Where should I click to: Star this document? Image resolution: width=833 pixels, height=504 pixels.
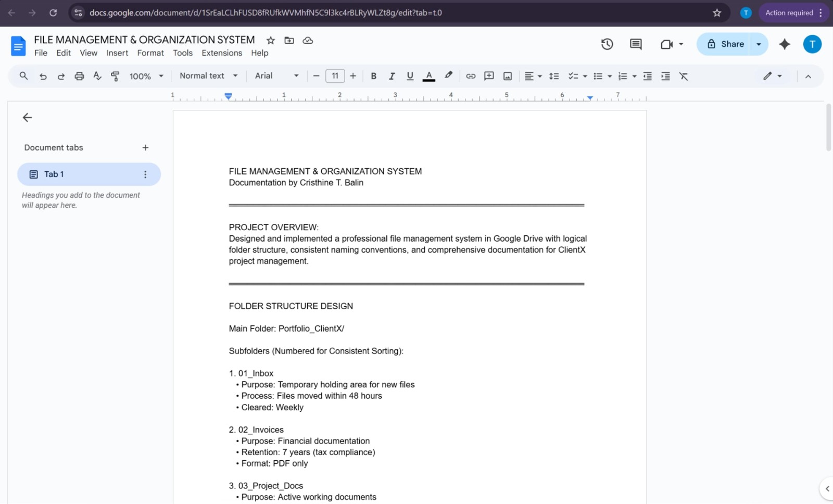(271, 40)
